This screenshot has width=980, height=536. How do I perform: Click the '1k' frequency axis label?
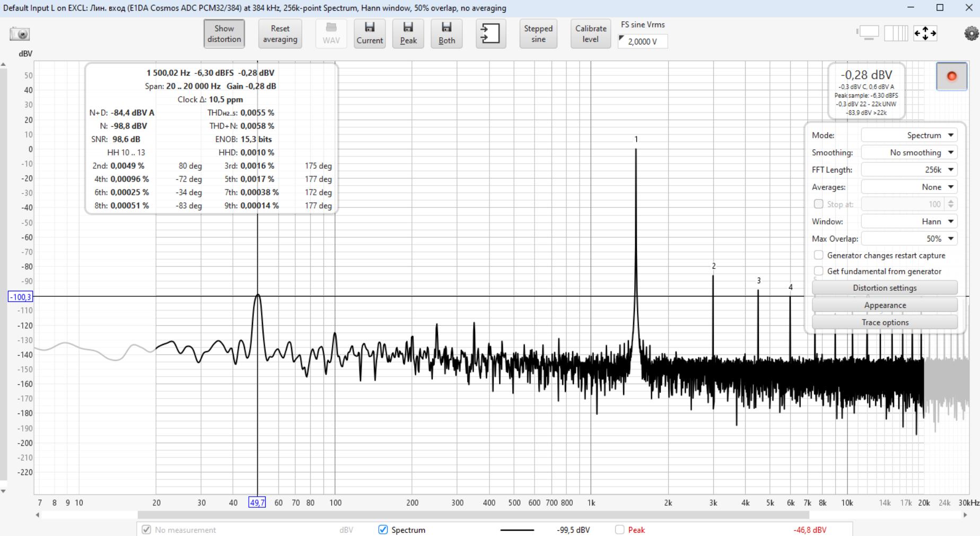pos(591,503)
